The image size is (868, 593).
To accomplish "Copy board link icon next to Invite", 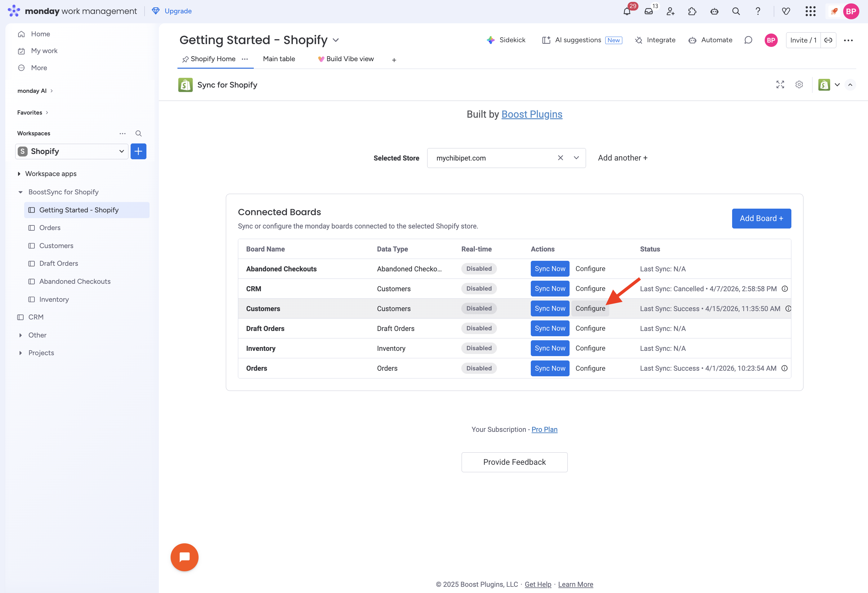I will pyautogui.click(x=828, y=40).
